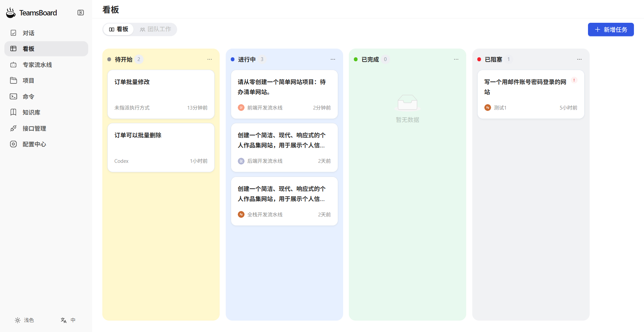Click the 后端开发流水线 avatar icon
The width and height of the screenshot is (644, 332).
coord(241,161)
